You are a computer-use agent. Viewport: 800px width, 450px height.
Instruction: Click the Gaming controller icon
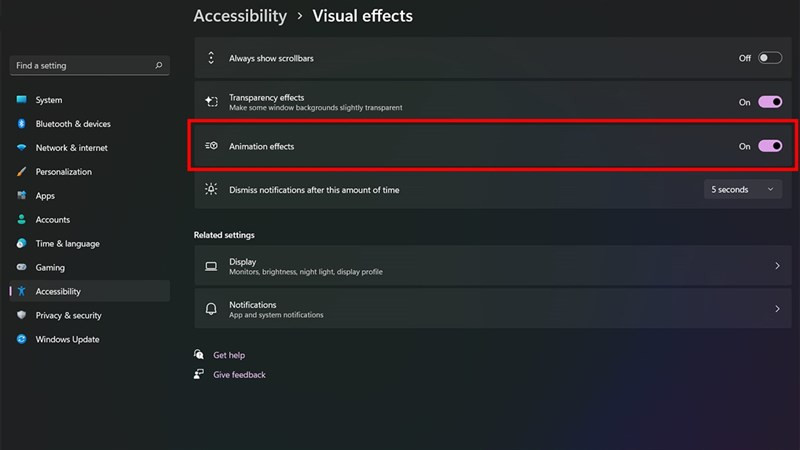21,268
